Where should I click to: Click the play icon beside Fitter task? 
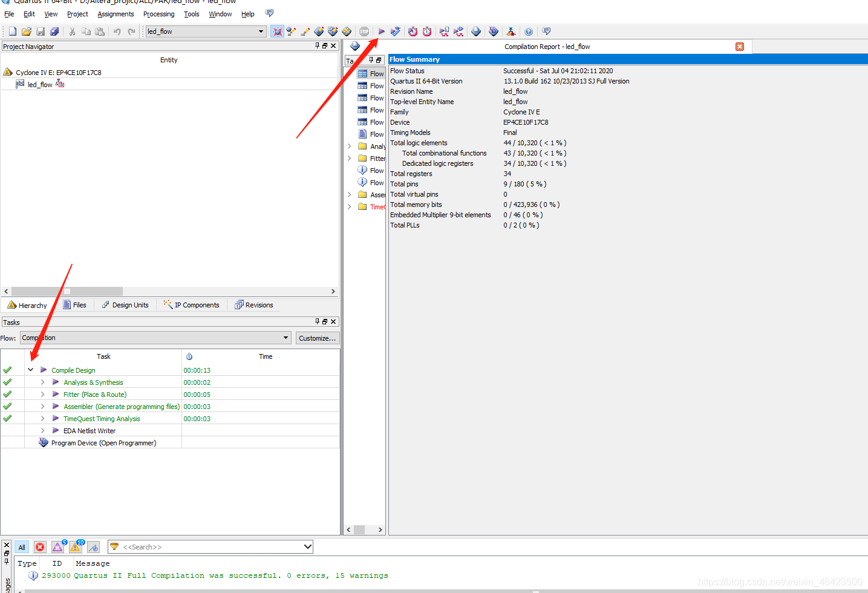coord(56,394)
